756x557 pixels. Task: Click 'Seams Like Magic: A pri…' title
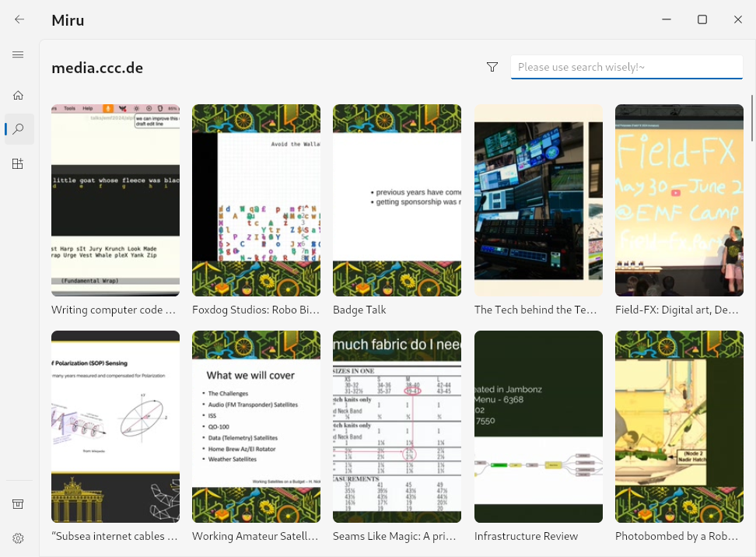point(394,536)
